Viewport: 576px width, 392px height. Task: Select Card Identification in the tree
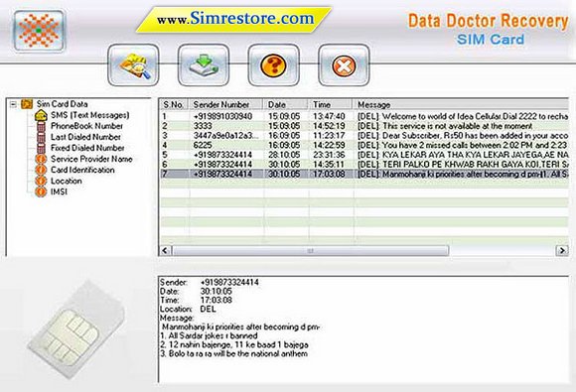point(82,170)
